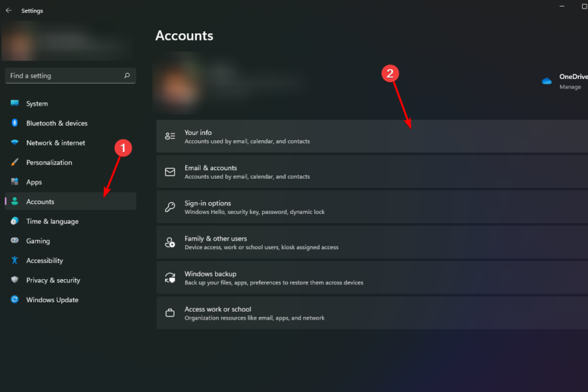Click the user account profile picture
Image resolution: width=588 pixels, height=392 pixels.
[179, 83]
